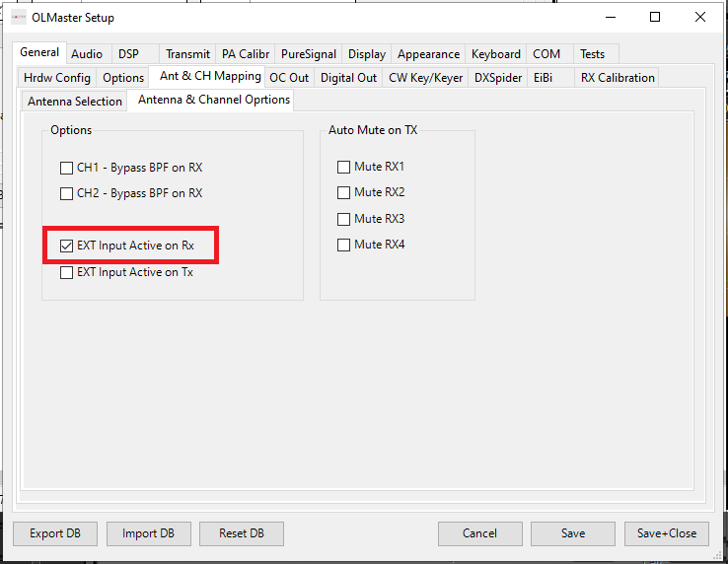The height and width of the screenshot is (564, 728).
Task: Tick the Mute RX3 option
Action: coord(344,219)
